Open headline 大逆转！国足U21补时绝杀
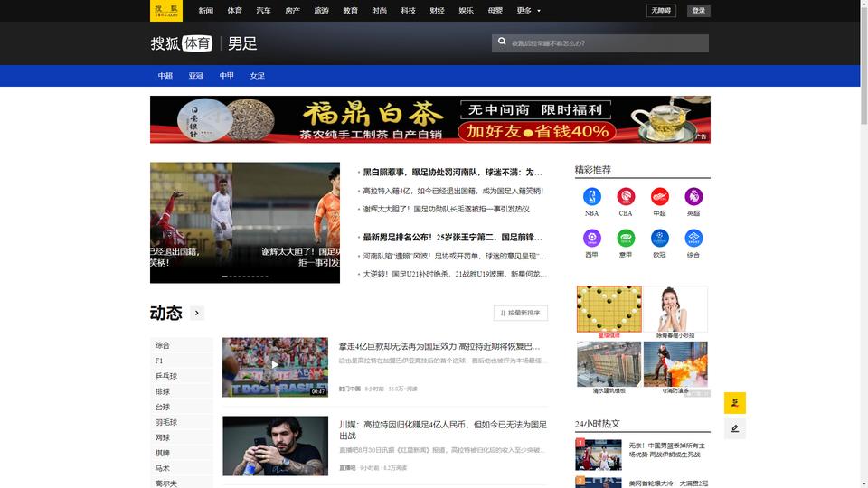 pyautogui.click(x=455, y=274)
